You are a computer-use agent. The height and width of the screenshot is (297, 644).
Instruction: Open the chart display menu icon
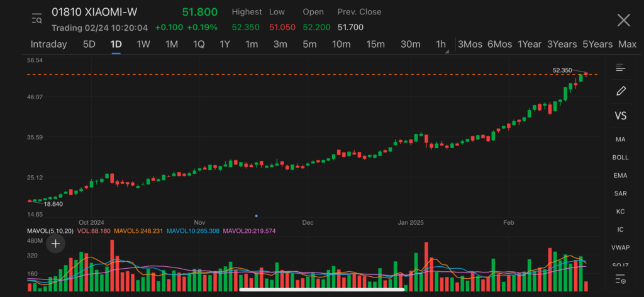620,68
